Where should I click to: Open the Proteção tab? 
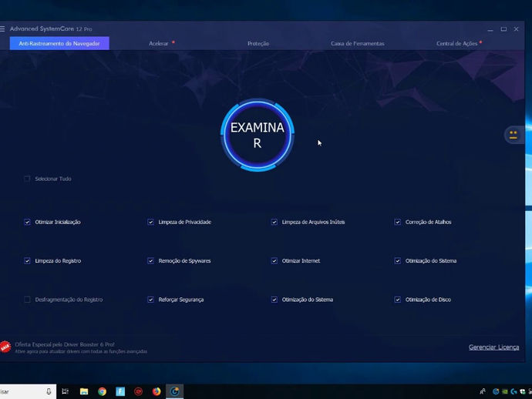[x=258, y=43]
